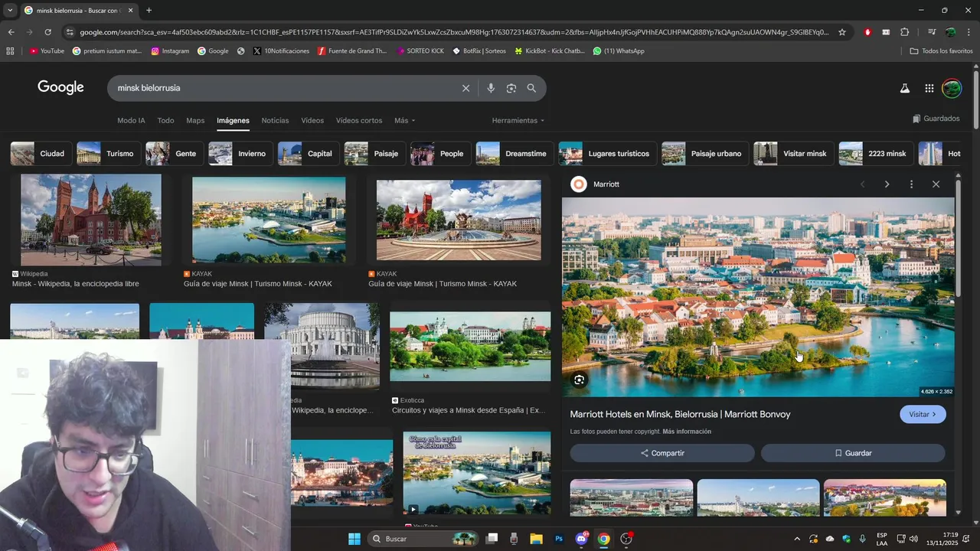Open the KickBot bookmark
Viewport: 980px width, 551px height.
click(549, 51)
